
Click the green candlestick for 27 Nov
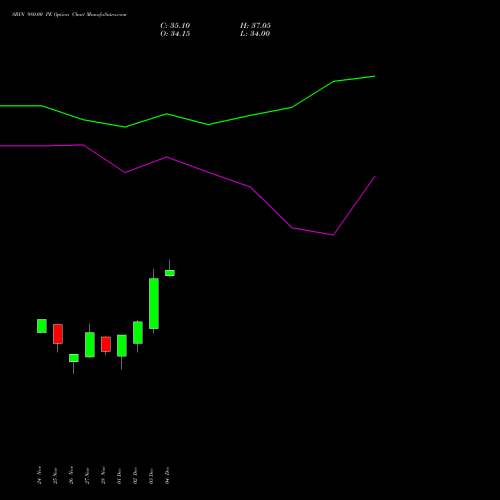click(90, 345)
